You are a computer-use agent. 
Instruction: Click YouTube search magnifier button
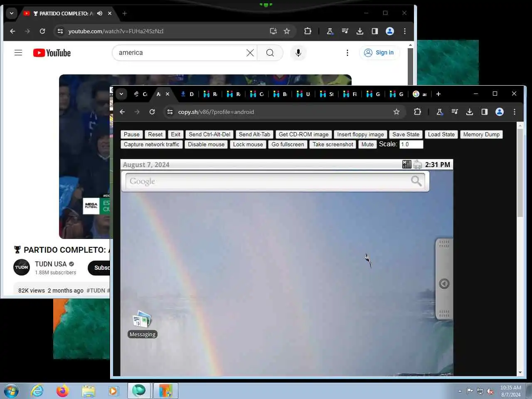[x=270, y=53]
